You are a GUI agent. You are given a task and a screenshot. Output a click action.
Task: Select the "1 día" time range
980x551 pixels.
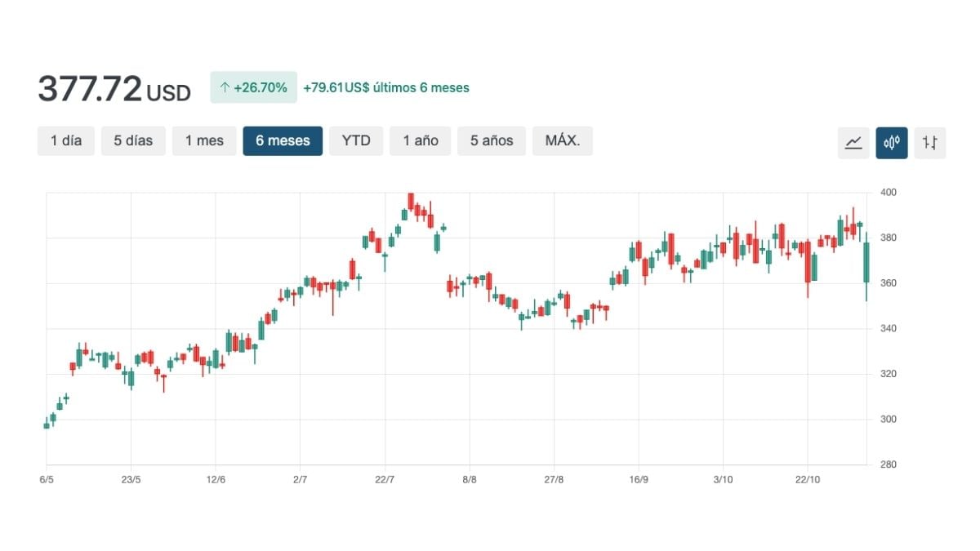[x=65, y=140]
